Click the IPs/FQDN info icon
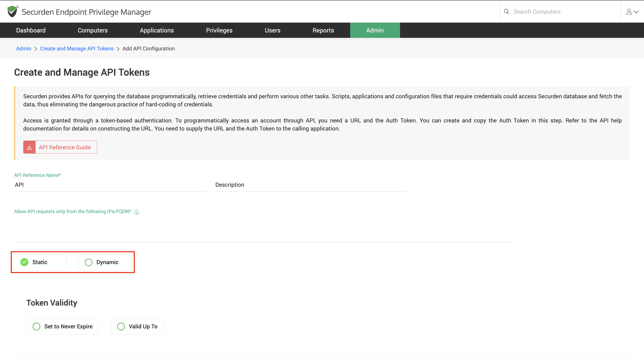 click(136, 212)
